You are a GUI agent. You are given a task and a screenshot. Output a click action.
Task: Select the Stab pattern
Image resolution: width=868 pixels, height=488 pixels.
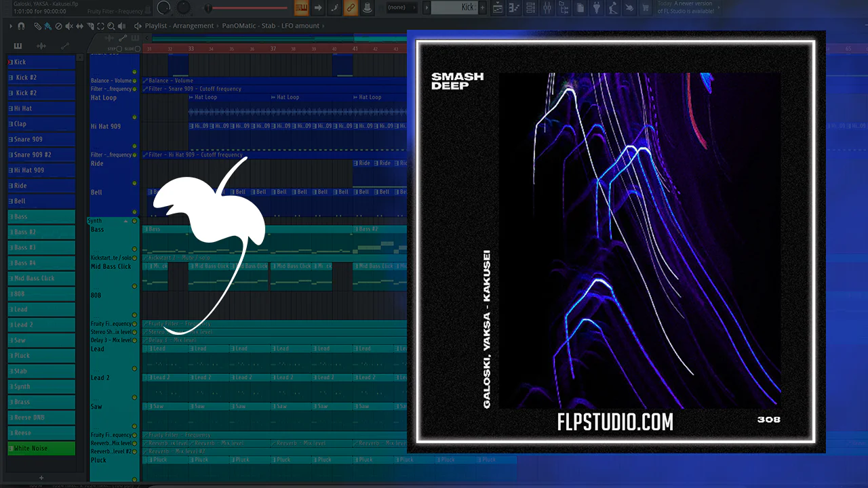tap(41, 371)
